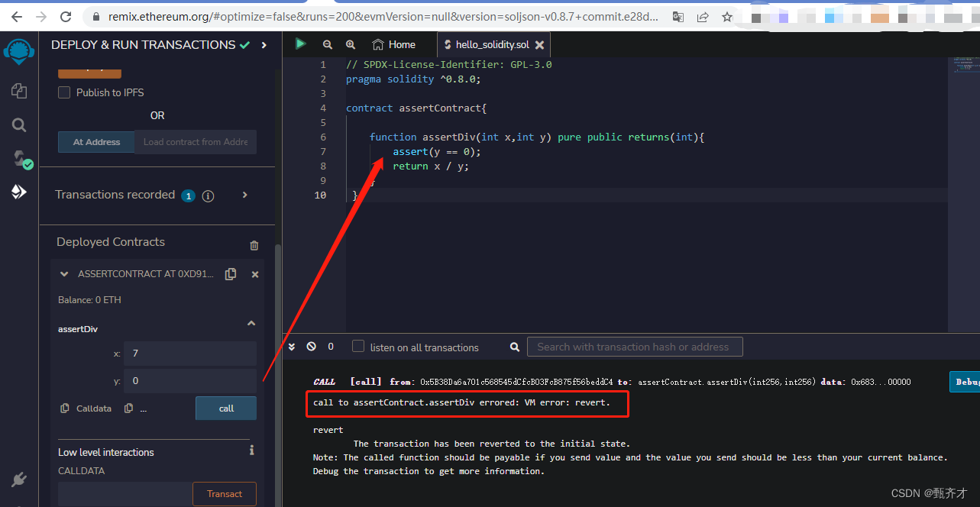Click the Transactions recorded count badge

[x=188, y=195]
